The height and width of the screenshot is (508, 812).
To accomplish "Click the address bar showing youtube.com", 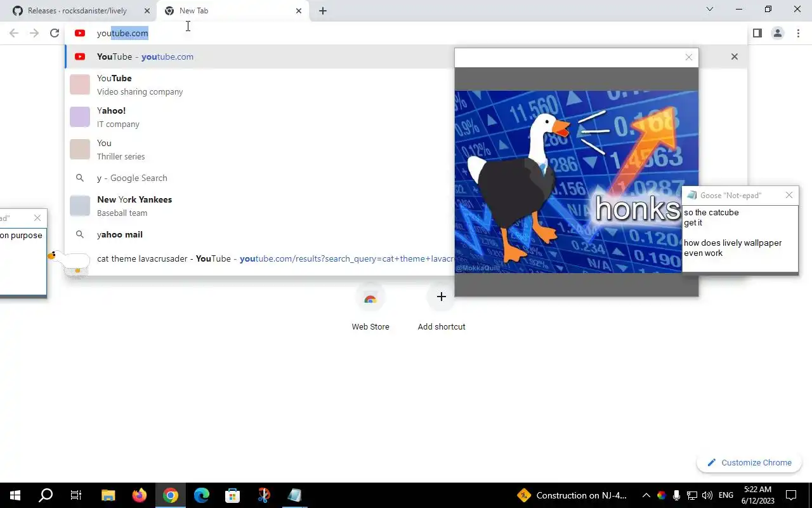I will pyautogui.click(x=406, y=33).
